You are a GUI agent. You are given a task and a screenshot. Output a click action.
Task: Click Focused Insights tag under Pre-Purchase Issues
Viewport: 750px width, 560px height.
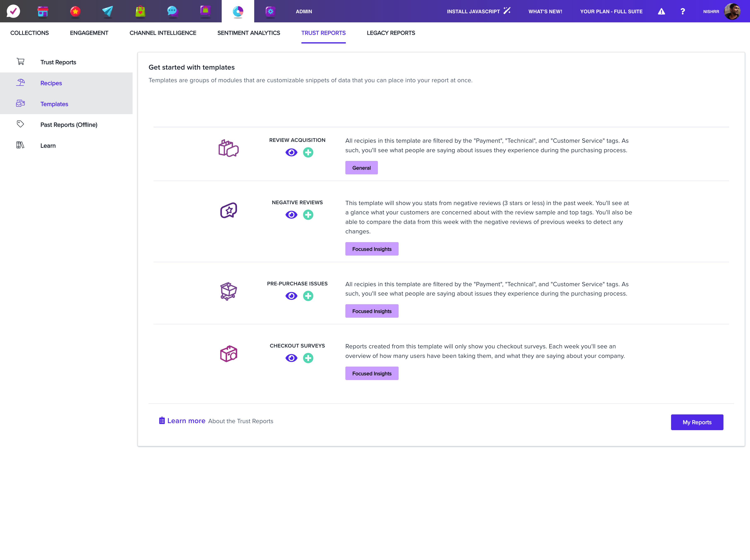372,311
